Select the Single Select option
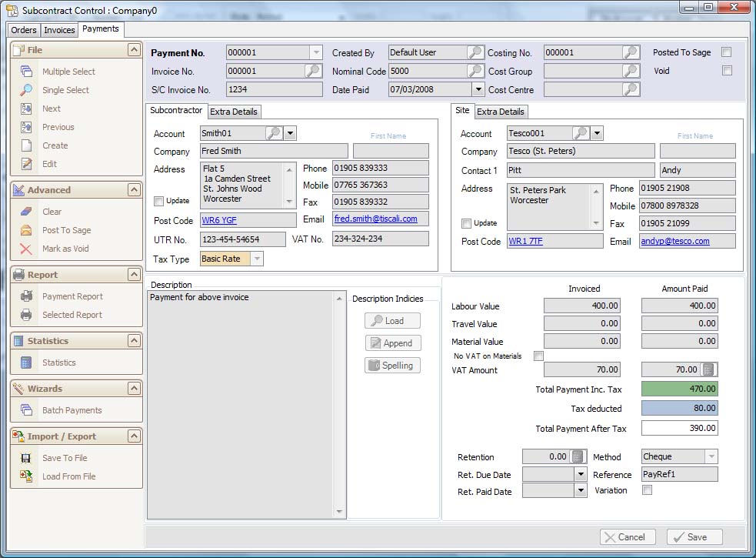The height and width of the screenshot is (558, 756). click(65, 90)
